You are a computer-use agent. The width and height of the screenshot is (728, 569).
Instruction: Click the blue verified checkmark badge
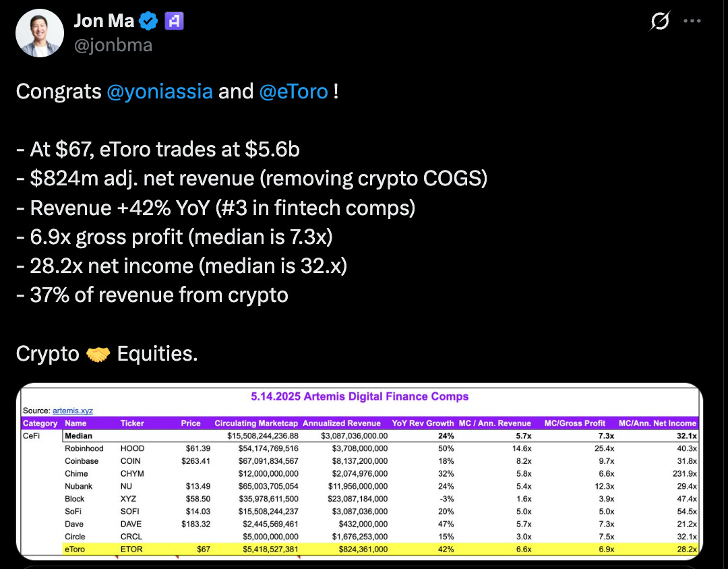coord(148,21)
